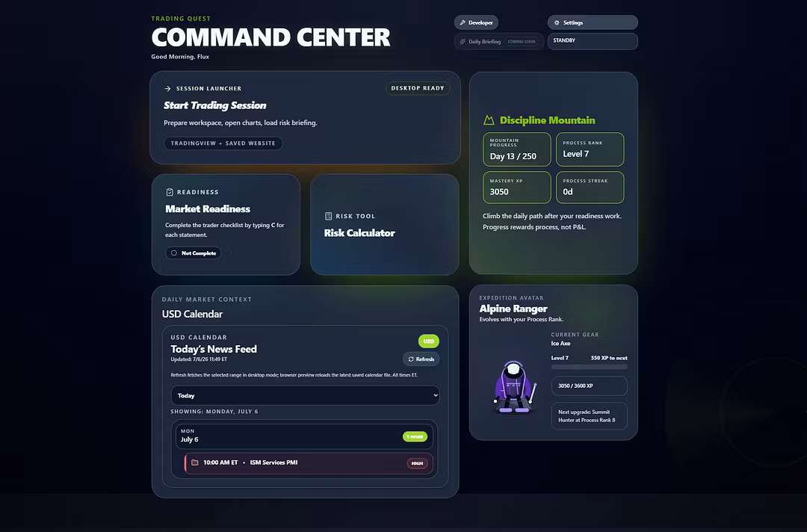Click the Mountain Progress Day 13 / 250 tile

[517, 149]
